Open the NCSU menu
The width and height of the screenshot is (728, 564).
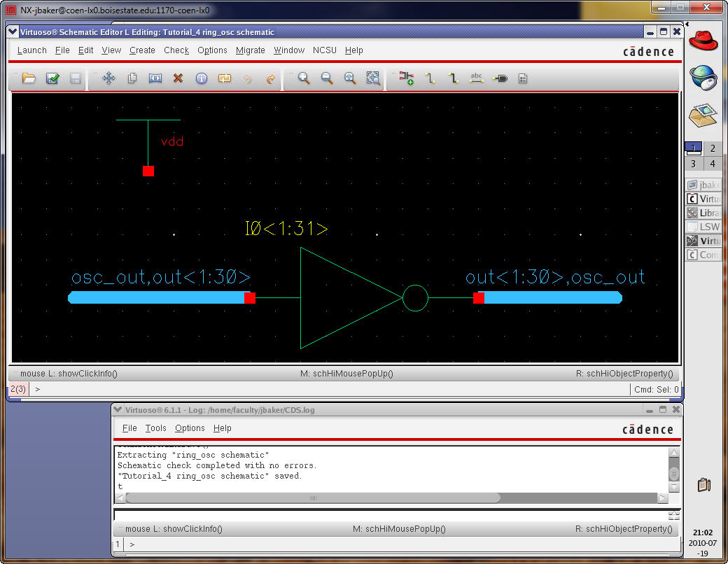click(x=325, y=50)
